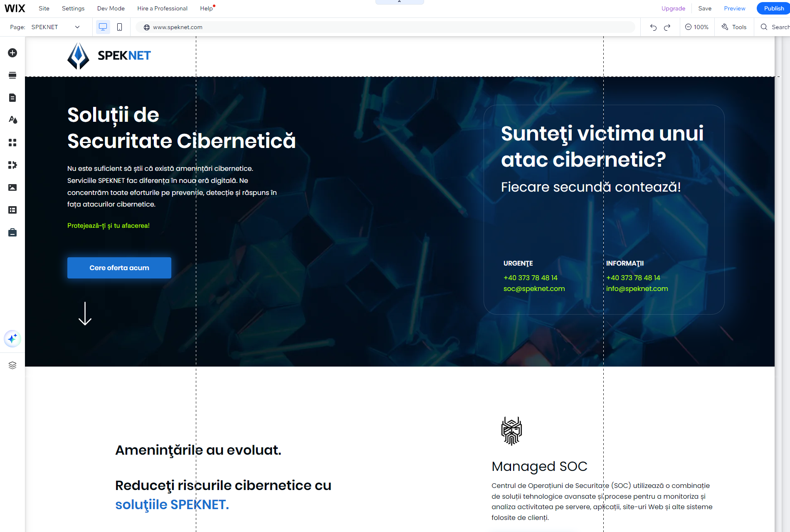790x532 pixels.
Task: Open the Media image icon
Action: click(x=12, y=187)
